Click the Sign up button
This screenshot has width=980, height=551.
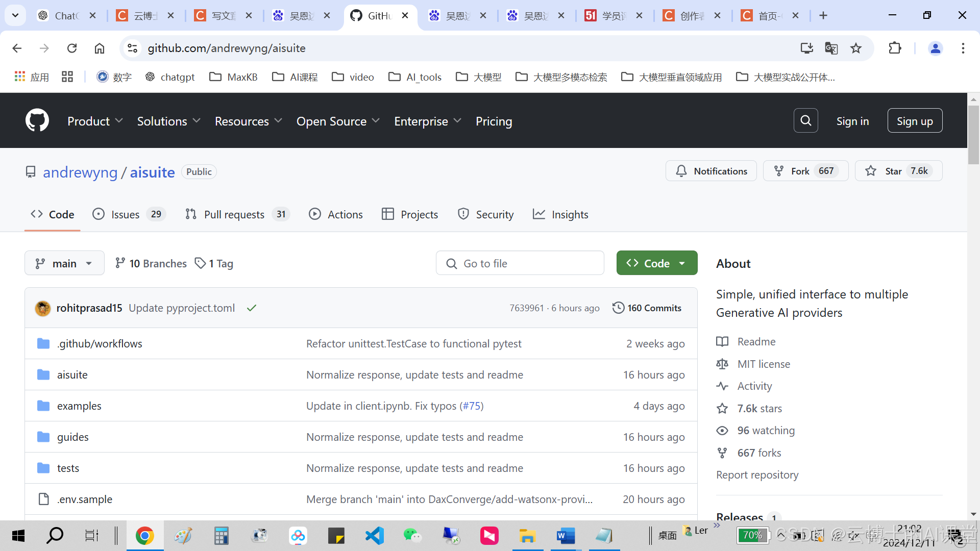(x=914, y=121)
